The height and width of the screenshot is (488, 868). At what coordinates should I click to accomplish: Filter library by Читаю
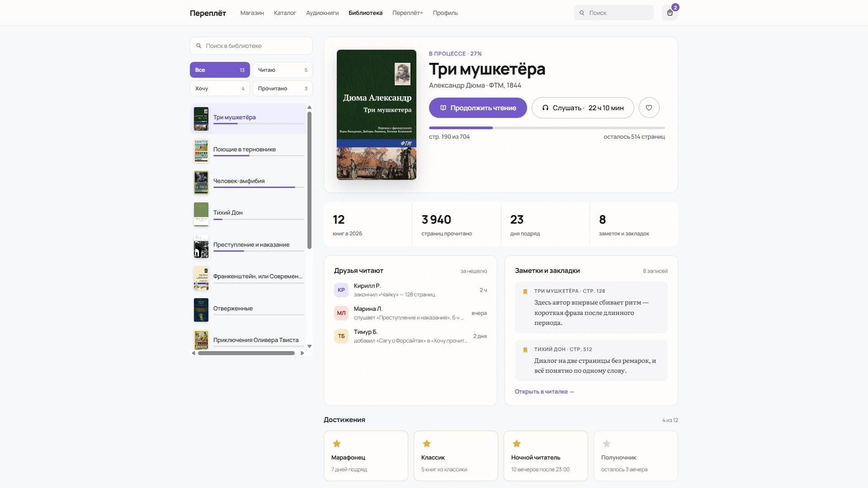click(283, 70)
